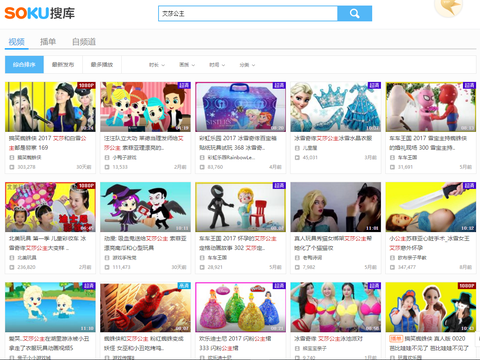Image resolution: width=480 pixels, height=360 pixels.
Task: Open the glitter Play-Doh princess dresses thumbnail
Action: point(241,307)
